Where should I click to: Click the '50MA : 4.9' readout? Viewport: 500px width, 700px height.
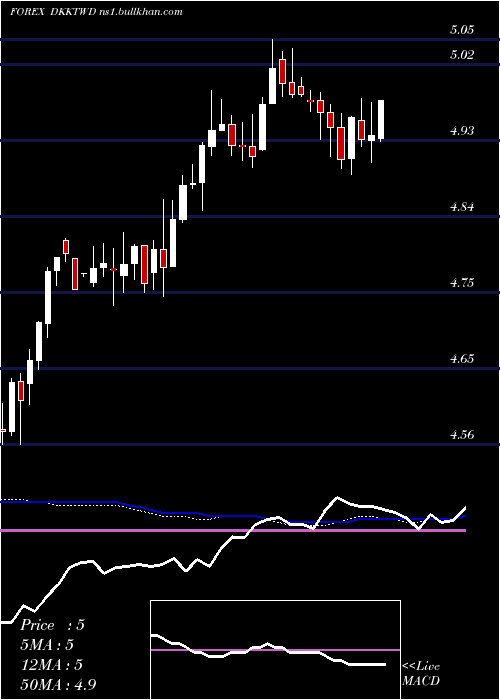tap(58, 684)
